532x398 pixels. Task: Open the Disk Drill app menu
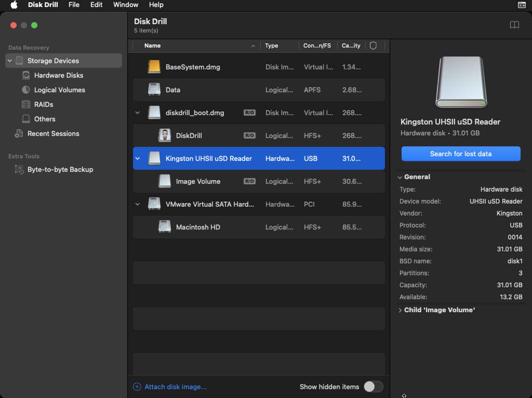click(x=43, y=5)
